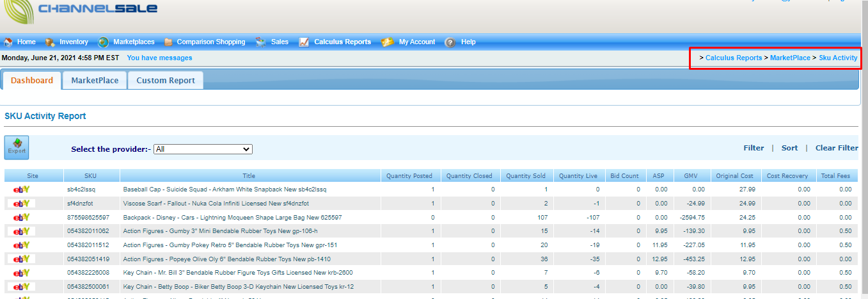Open the Comparison Shopping menu
Screen dimensions: 868x299
(x=211, y=42)
